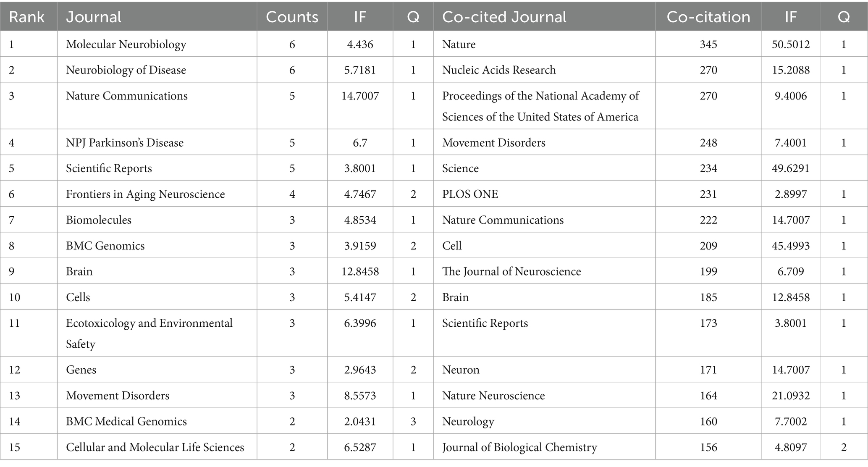Click impact factor 45.4993

click(x=791, y=246)
